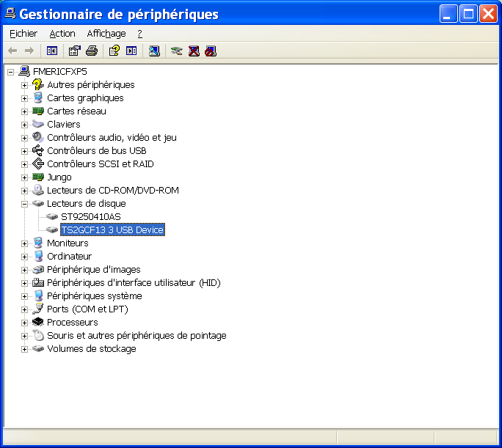
Task: Scan for hardware changes toolbar icon
Action: 154,51
